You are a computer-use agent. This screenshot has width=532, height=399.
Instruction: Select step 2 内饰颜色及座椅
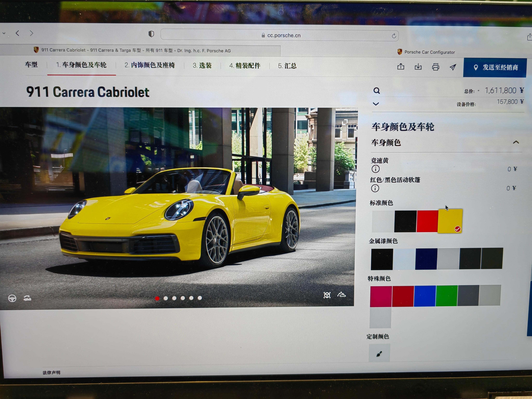coord(150,65)
